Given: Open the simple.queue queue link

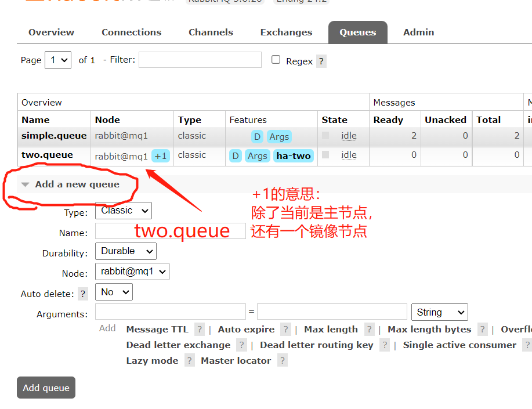Looking at the screenshot, I should [54, 136].
